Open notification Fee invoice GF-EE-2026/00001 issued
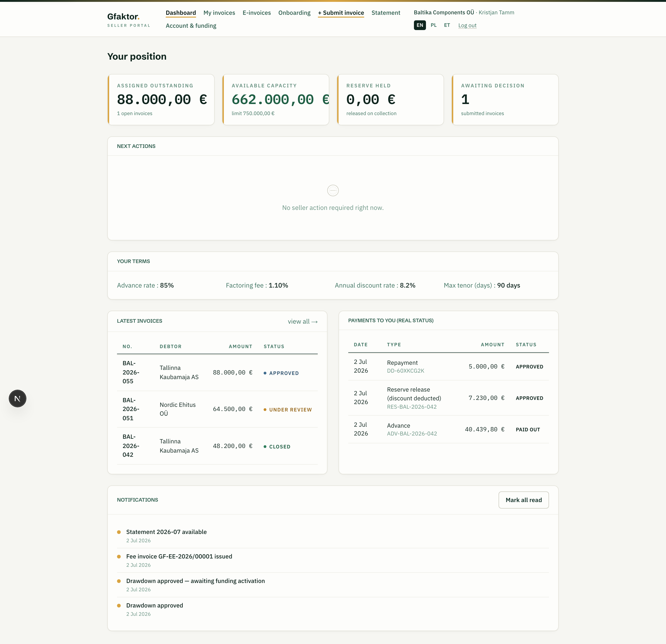Image resolution: width=666 pixels, height=644 pixels. [179, 556]
